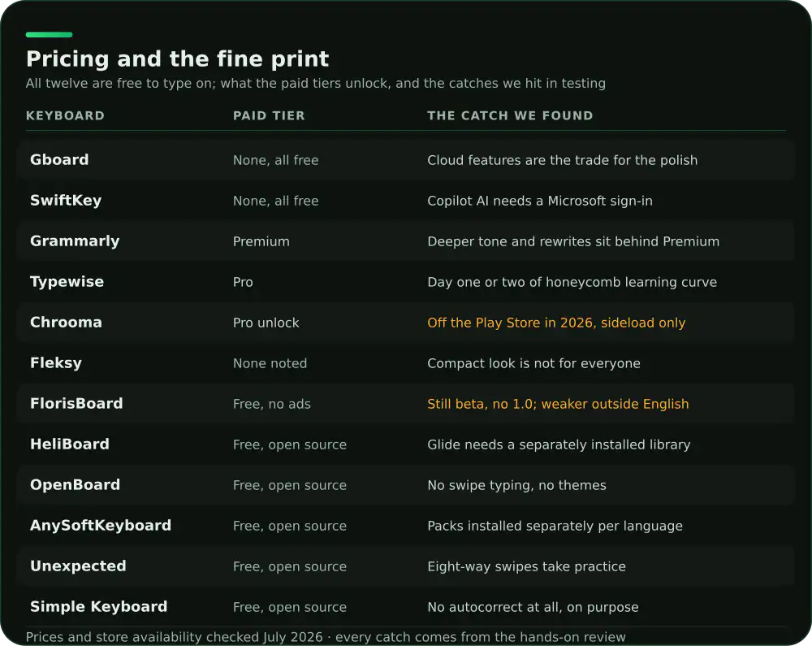Click 'Day one or two of honeycomb learning curve'
This screenshot has height=646, width=812.
(572, 282)
